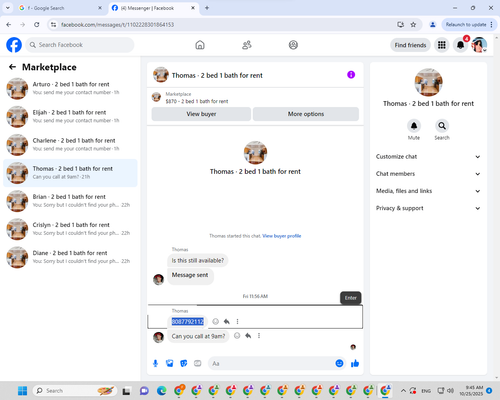Reload the page with the browser refresh icon
The width and height of the screenshot is (500, 400).
[37, 24]
